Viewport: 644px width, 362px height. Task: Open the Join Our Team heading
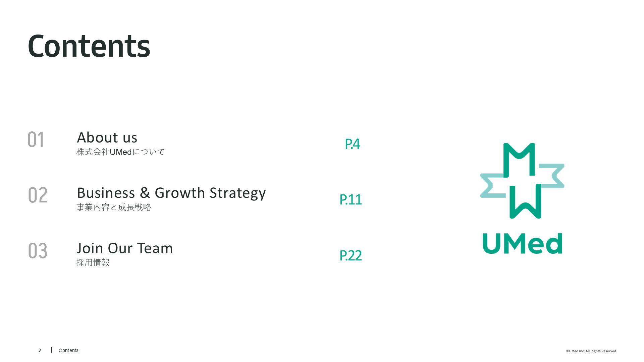124,248
